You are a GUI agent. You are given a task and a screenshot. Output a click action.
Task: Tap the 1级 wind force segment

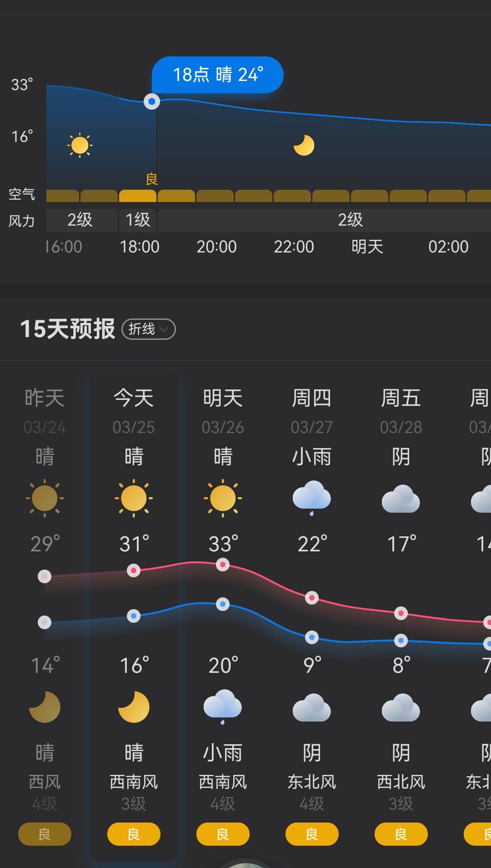[x=138, y=220]
